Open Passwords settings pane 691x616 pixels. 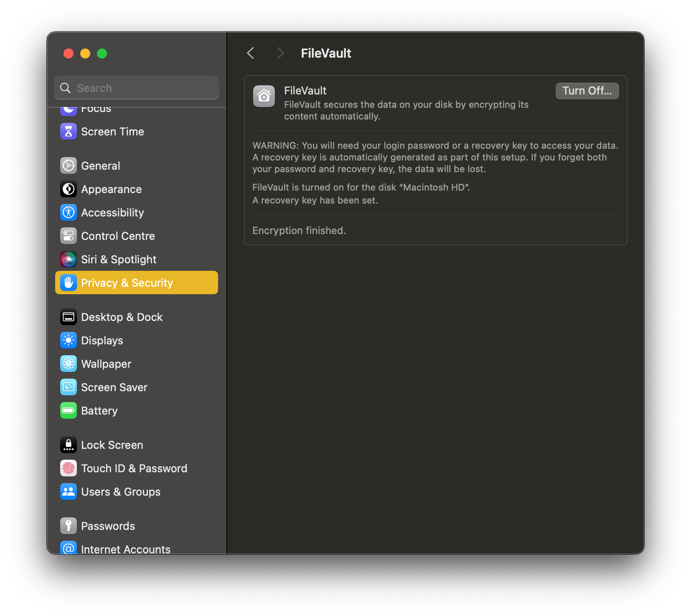pyautogui.click(x=137, y=526)
